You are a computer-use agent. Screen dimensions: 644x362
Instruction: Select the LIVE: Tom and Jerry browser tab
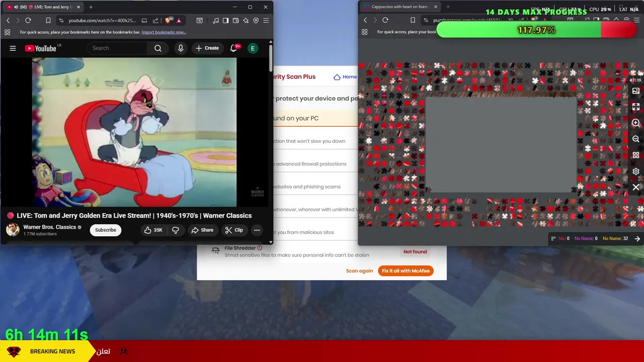point(42,7)
